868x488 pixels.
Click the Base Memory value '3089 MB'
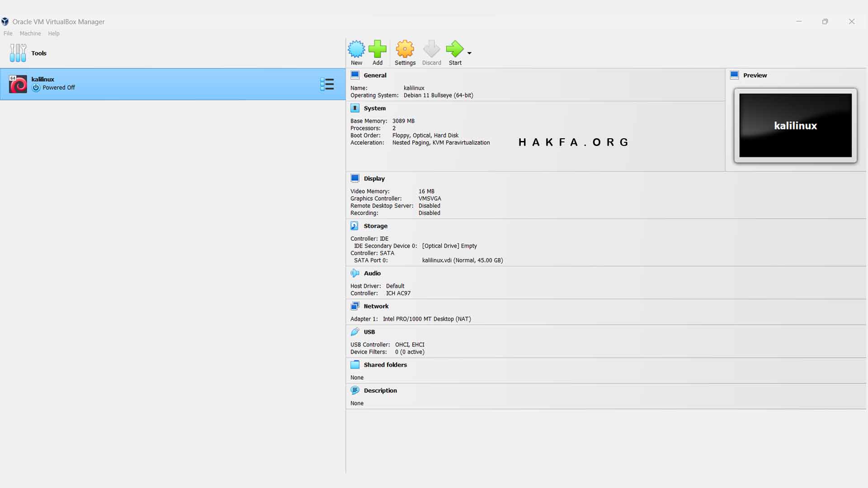point(403,121)
